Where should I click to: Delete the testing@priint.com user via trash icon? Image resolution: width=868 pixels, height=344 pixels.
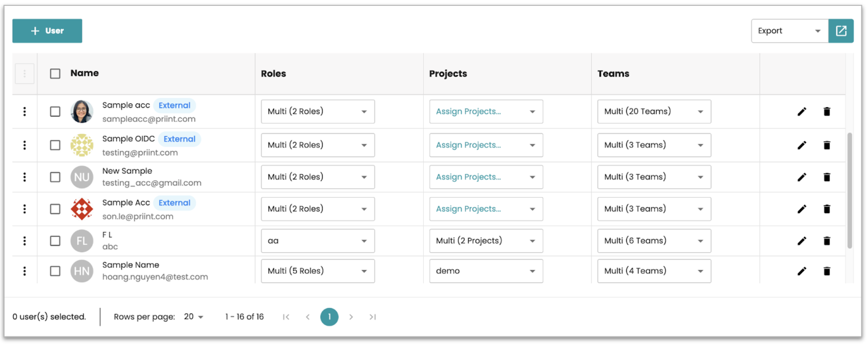pyautogui.click(x=827, y=145)
